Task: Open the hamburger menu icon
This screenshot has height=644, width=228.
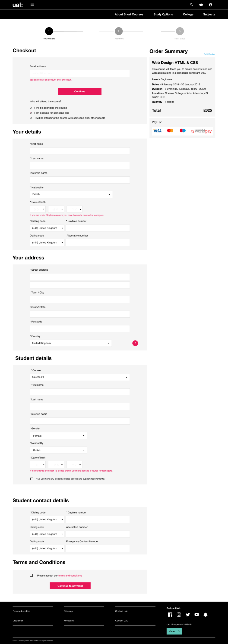Action: pos(32,5)
